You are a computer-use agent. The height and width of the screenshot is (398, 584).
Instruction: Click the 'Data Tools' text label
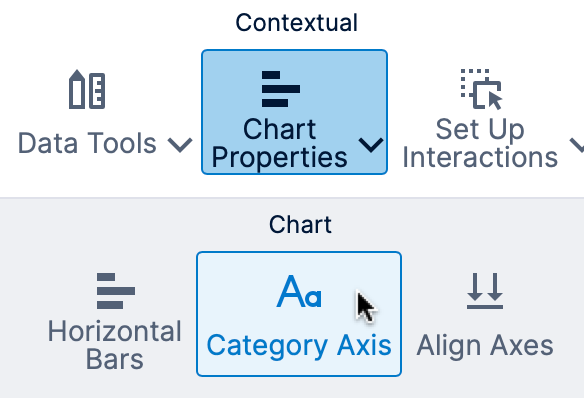(87, 143)
